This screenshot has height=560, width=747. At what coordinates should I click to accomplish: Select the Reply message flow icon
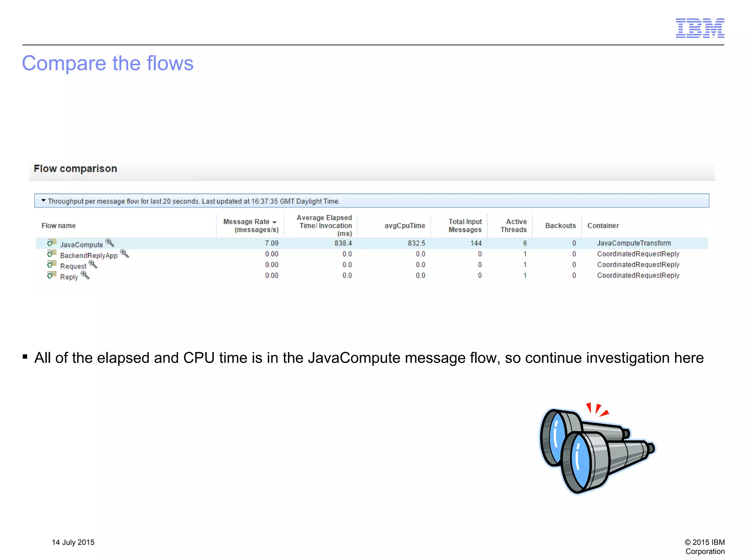(51, 275)
